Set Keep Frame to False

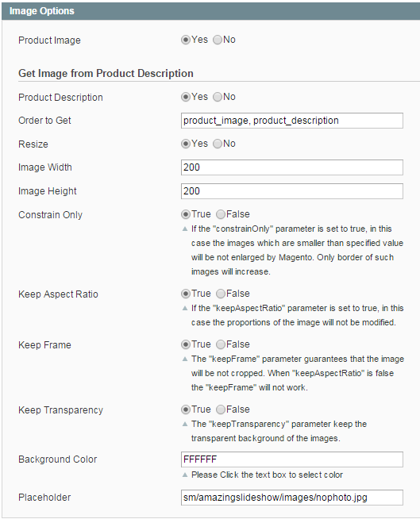(x=221, y=344)
